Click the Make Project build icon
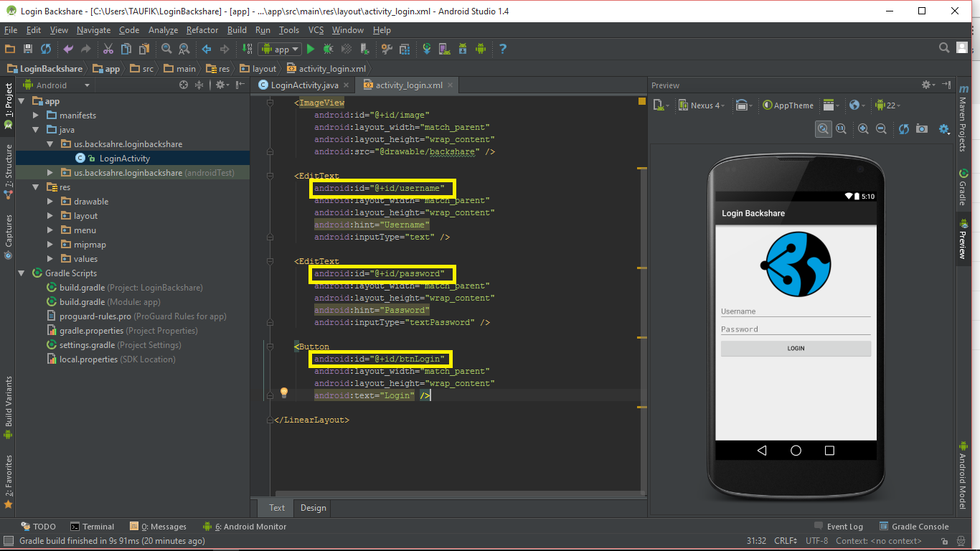The image size is (980, 551). [247, 49]
